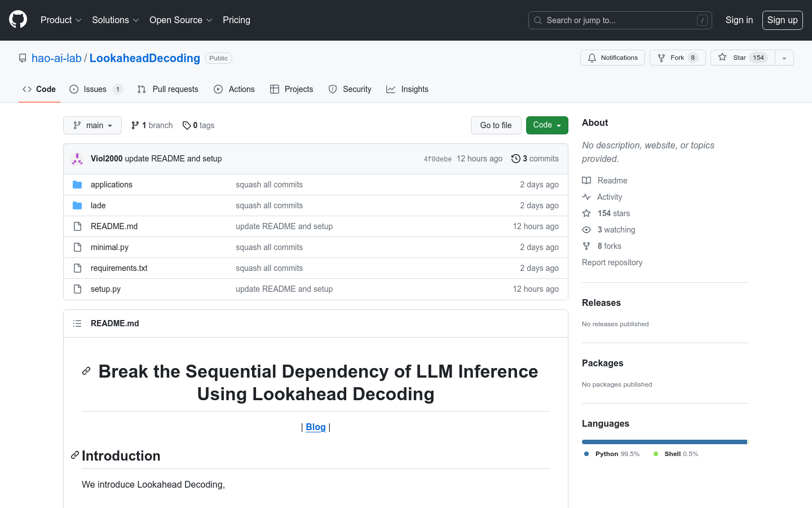Screen dimensions: 812x508
Task: Click the Activity pulse icon
Action: pos(586,196)
